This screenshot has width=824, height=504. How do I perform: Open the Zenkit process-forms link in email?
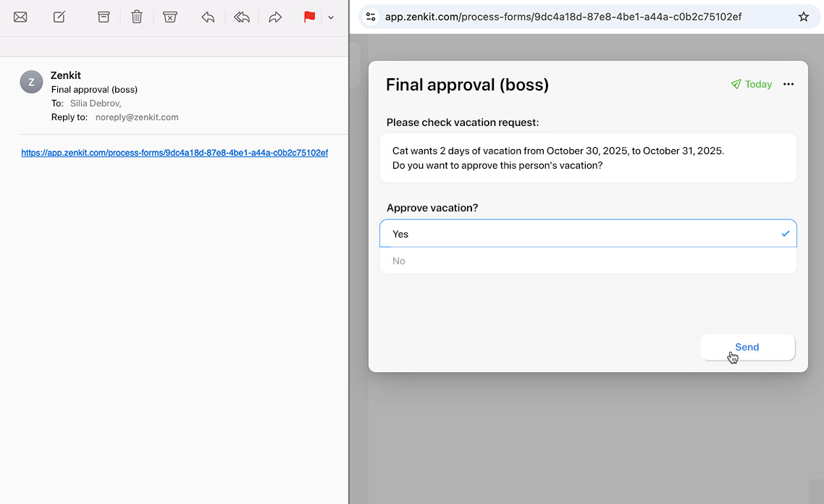[175, 153]
